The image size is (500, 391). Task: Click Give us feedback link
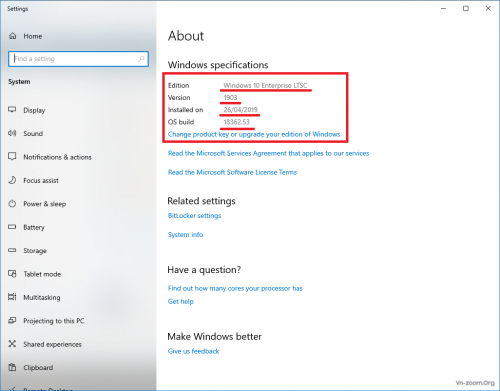pyautogui.click(x=193, y=351)
